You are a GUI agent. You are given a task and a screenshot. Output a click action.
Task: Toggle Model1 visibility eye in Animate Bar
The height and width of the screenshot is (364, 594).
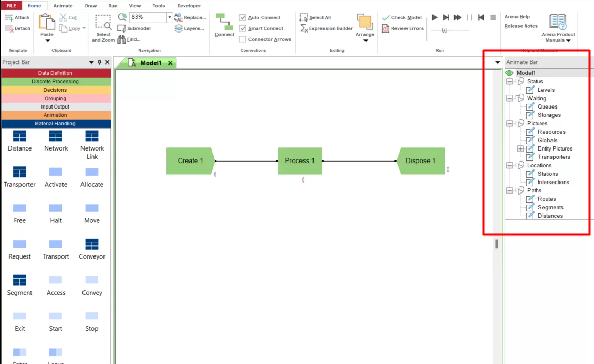click(x=509, y=73)
